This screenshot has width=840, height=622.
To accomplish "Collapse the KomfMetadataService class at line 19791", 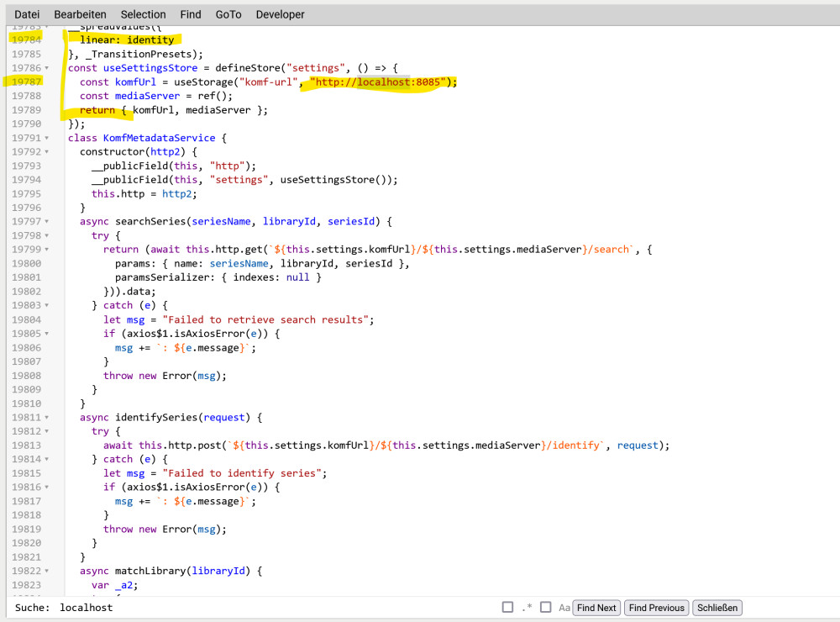I will click(46, 138).
